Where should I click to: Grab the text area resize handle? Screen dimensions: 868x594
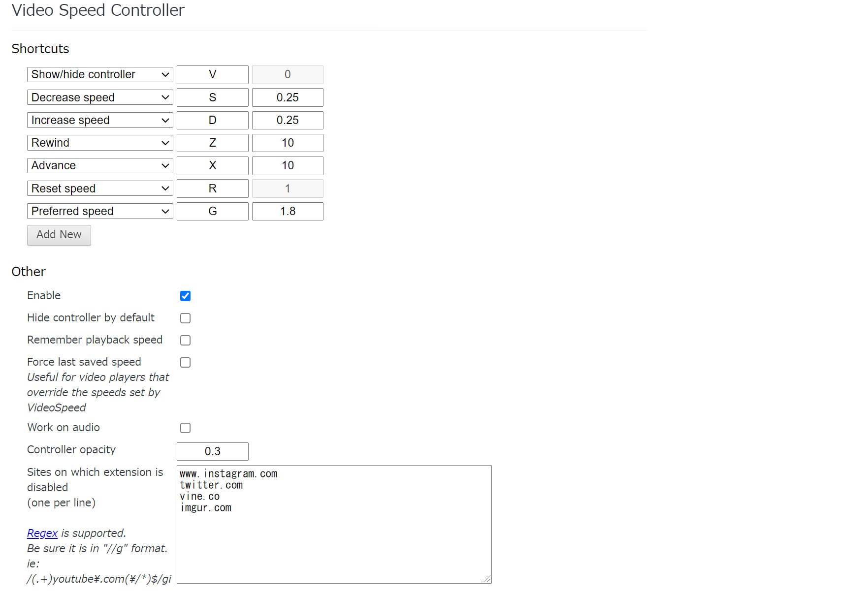pos(487,579)
